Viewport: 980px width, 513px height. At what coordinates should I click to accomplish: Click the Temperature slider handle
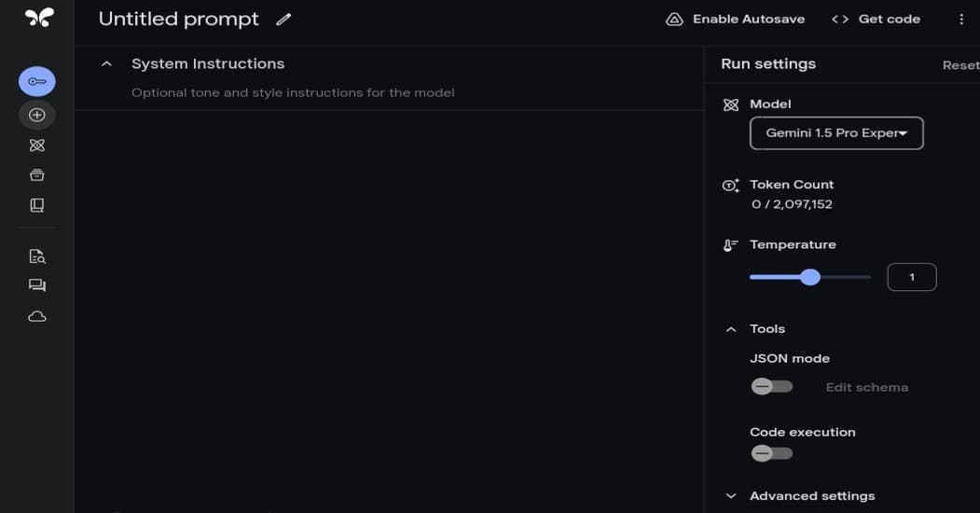point(810,277)
